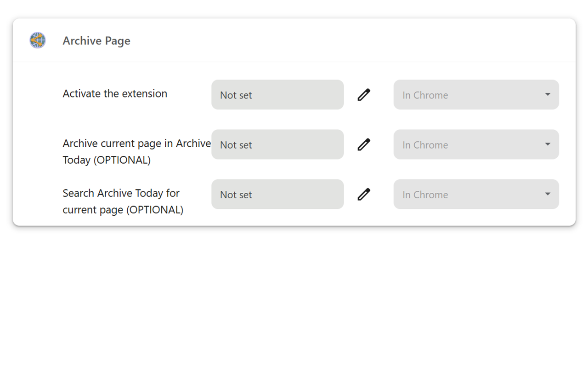Select "In Chrome" text for Archive current page
Screen dimensions: 588x368
pyautogui.click(x=425, y=145)
